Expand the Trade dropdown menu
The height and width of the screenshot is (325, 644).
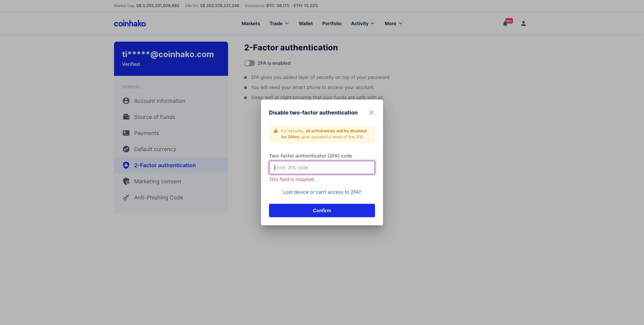tap(279, 24)
